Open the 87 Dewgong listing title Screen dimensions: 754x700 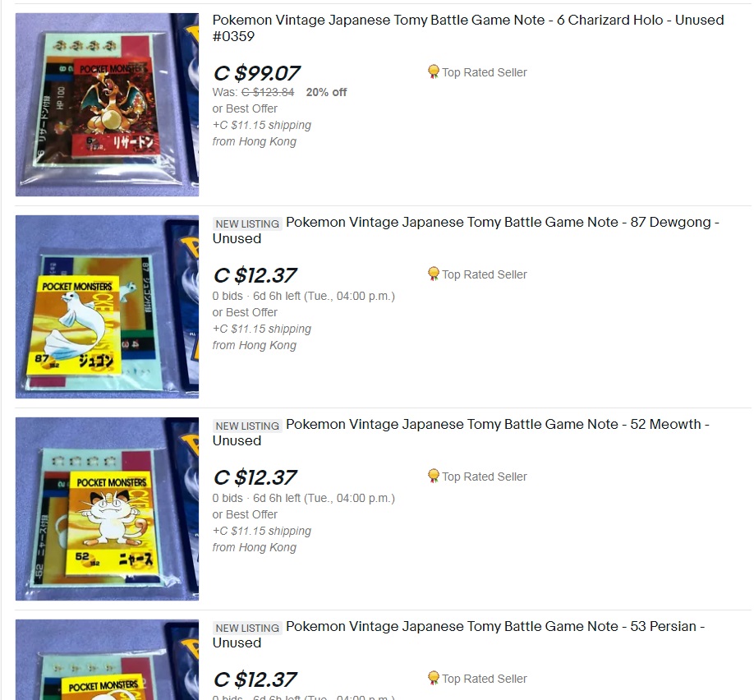466,230
